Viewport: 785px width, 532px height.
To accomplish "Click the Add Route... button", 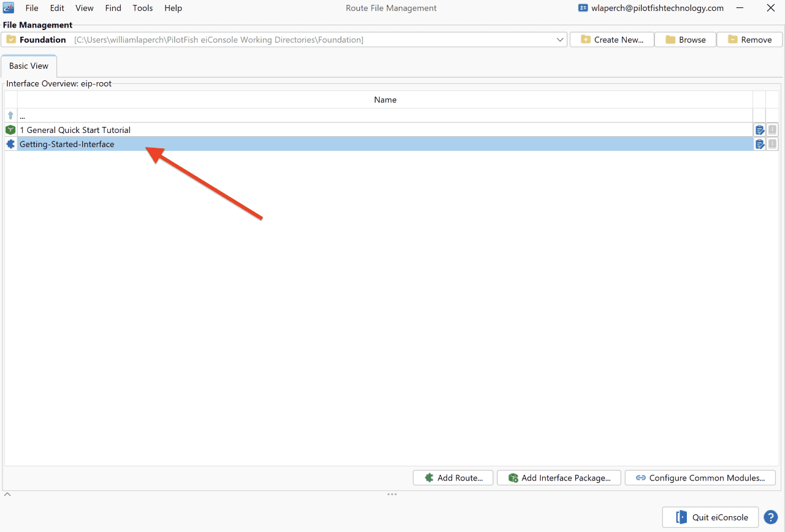I will tap(453, 478).
